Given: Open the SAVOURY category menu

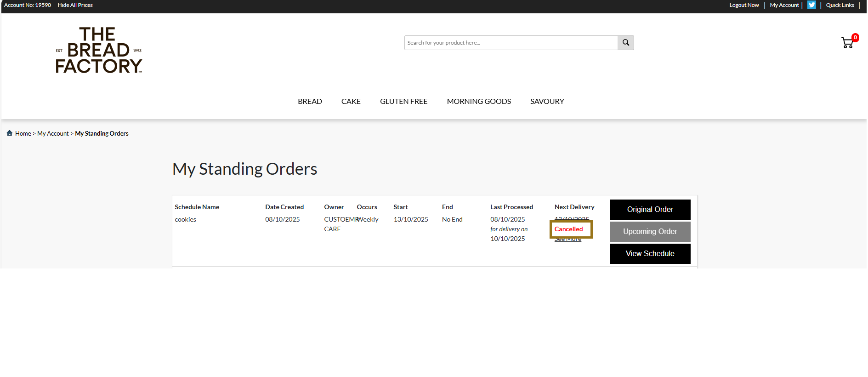Looking at the screenshot, I should [547, 102].
